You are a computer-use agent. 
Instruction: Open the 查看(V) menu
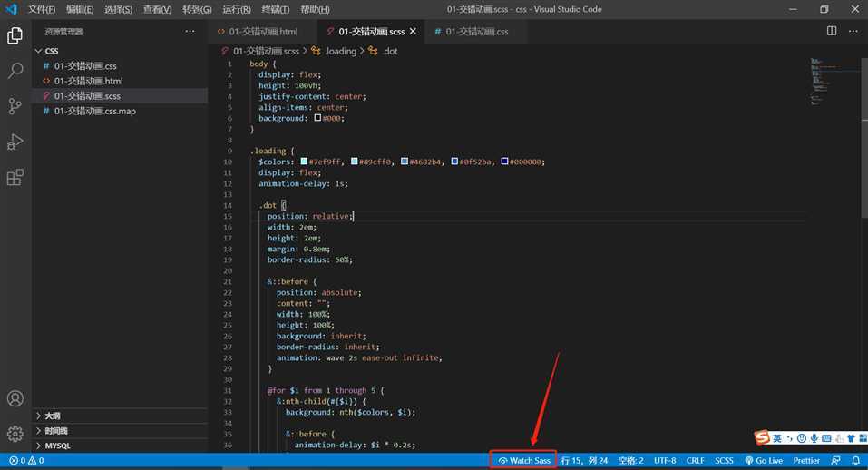(x=157, y=9)
